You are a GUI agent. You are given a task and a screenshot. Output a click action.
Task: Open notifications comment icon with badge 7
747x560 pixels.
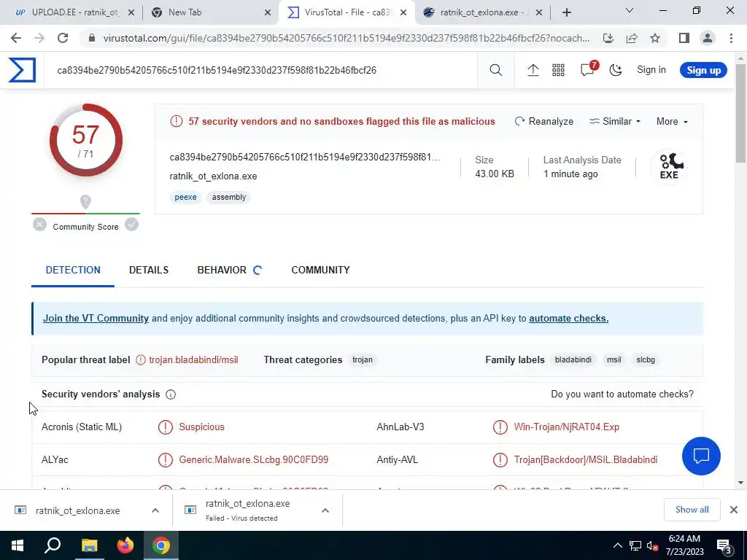(589, 69)
